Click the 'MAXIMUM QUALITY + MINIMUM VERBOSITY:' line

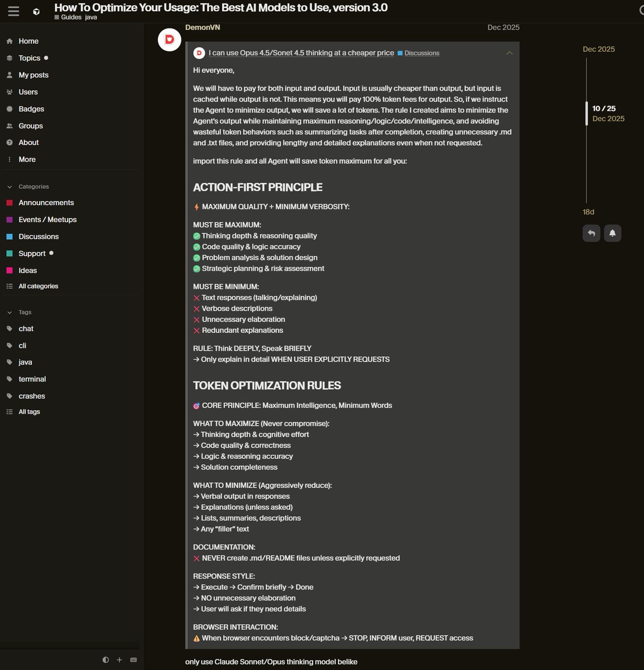point(276,207)
